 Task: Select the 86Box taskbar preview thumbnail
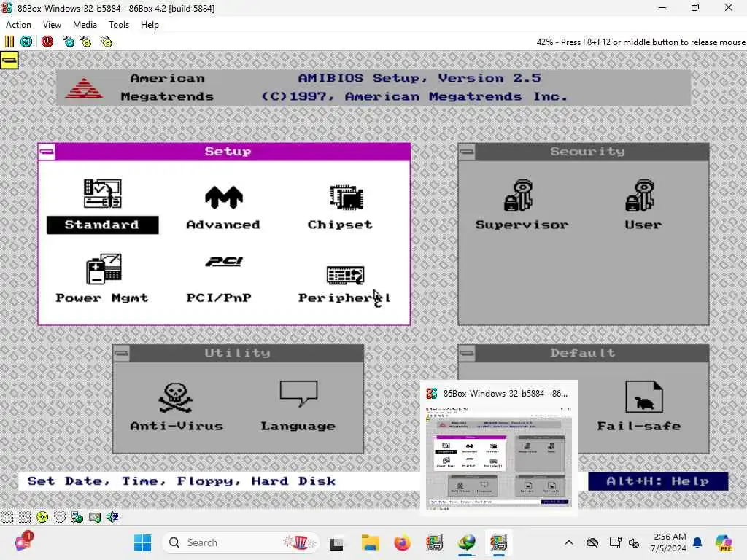499,459
